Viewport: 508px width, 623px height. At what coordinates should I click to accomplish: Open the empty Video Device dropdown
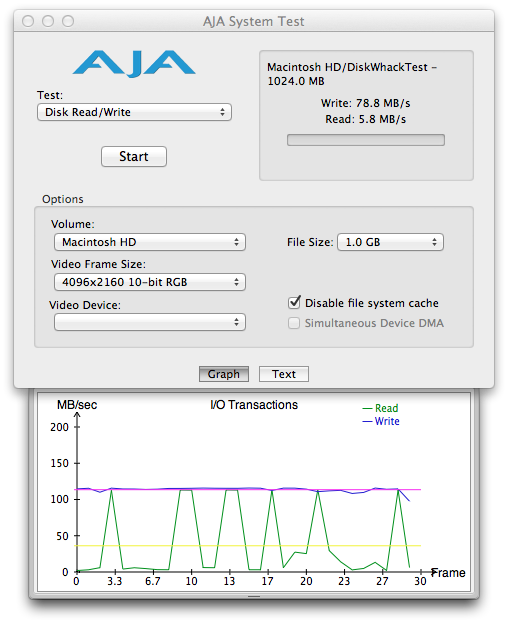[150, 322]
